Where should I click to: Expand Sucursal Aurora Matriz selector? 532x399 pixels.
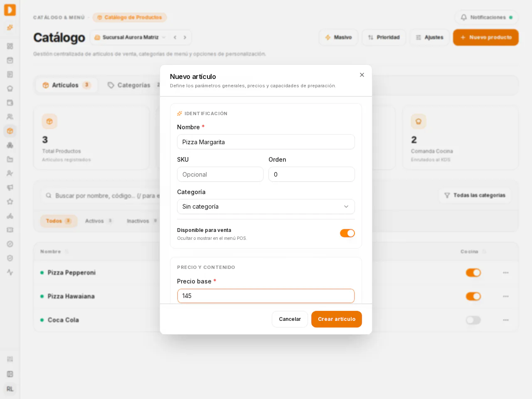click(x=131, y=37)
